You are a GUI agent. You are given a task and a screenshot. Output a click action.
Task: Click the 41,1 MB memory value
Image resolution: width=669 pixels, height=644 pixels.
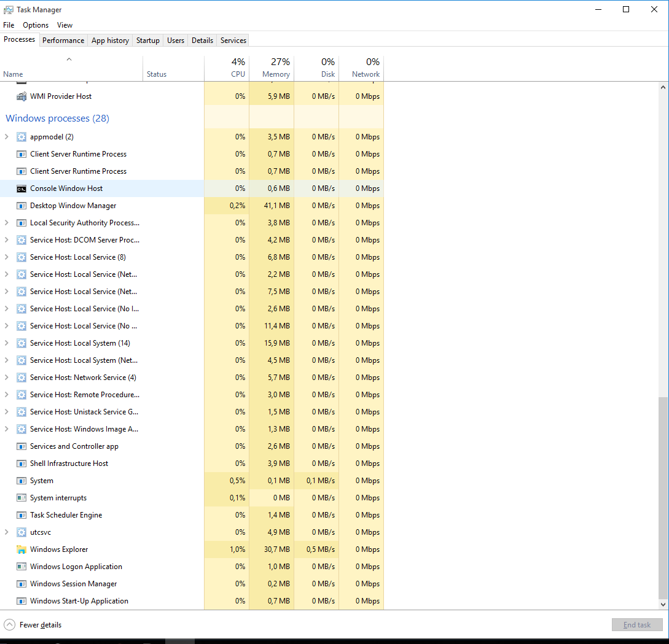click(x=277, y=206)
